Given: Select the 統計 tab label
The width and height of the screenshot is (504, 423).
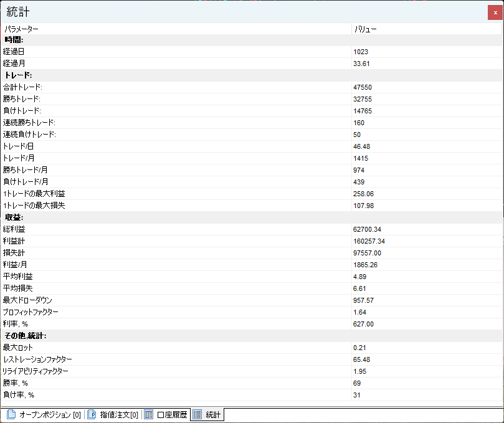Looking at the screenshot, I should (213, 415).
